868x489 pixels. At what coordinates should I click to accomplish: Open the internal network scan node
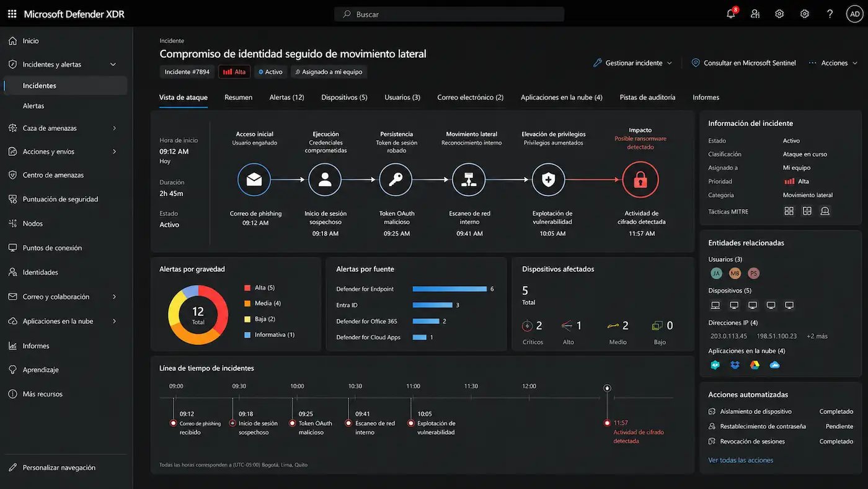[x=469, y=180]
